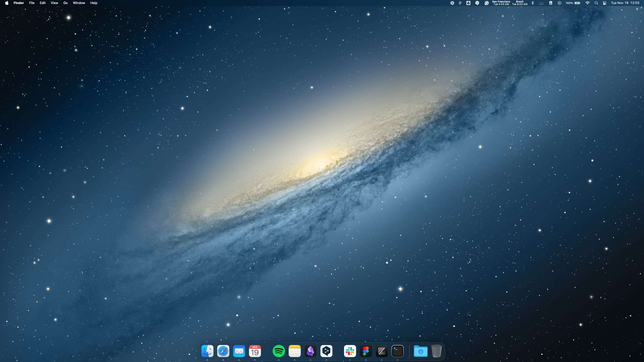
Task: Open the View menu
Action: (54, 3)
